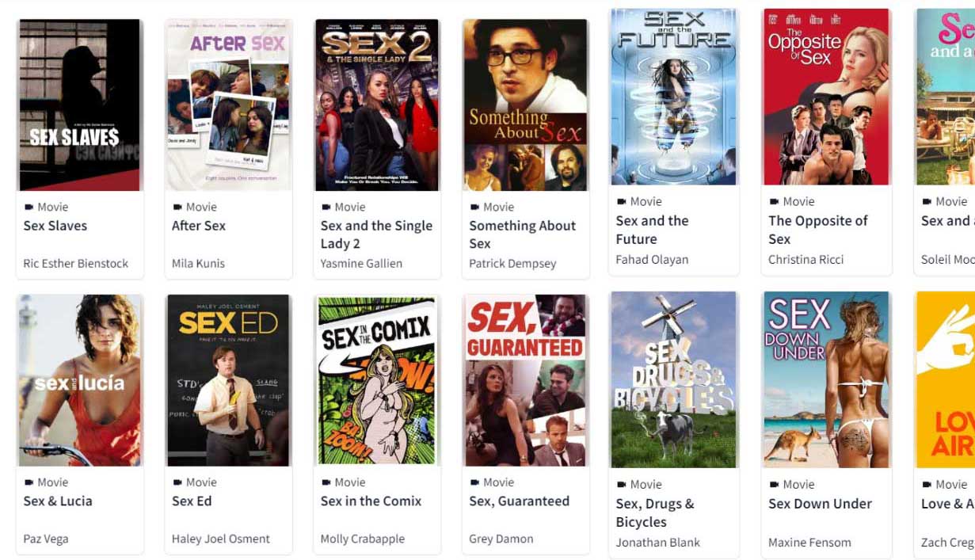975x560 pixels.
Task: Click movie icon above Sex in the Comix
Action: [326, 482]
